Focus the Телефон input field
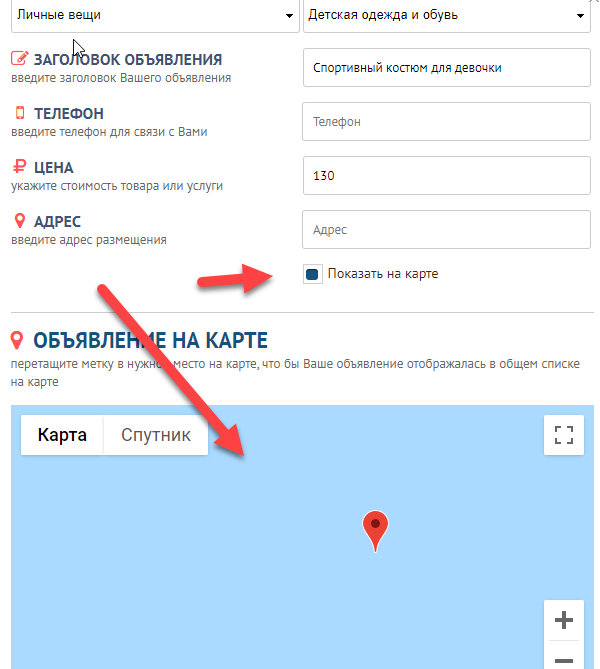Viewport: 600px width, 669px height. 447,122
